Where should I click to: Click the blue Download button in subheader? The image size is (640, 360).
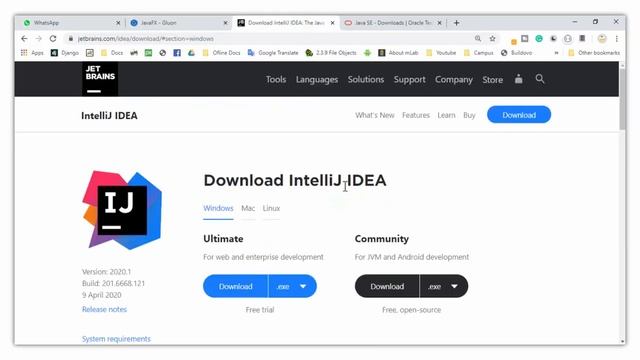519,115
